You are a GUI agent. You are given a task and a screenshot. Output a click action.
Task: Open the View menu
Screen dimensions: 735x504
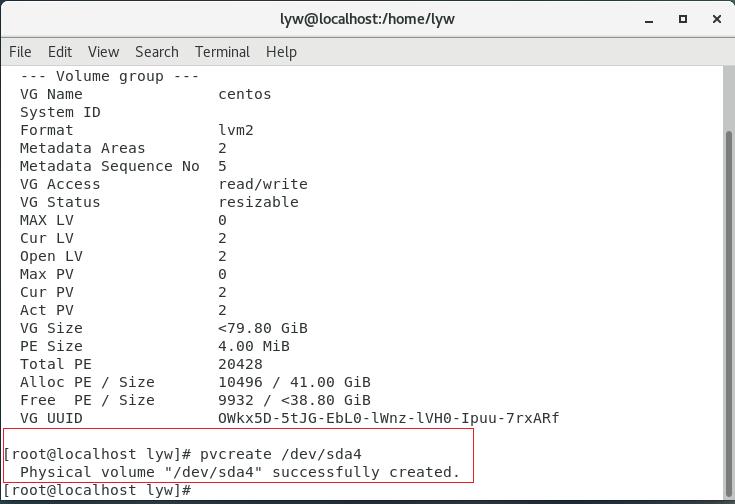click(x=104, y=52)
